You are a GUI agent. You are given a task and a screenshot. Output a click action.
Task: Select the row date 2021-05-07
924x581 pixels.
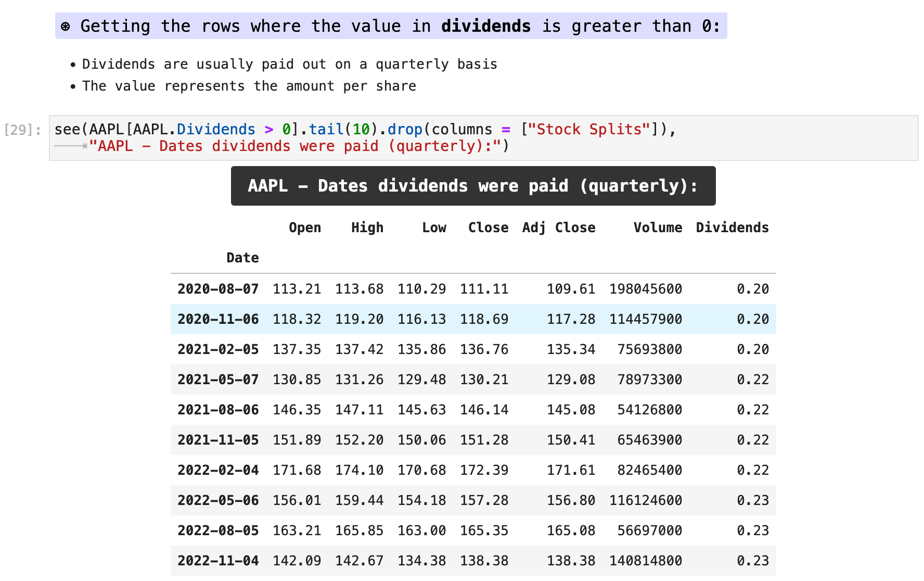point(218,380)
